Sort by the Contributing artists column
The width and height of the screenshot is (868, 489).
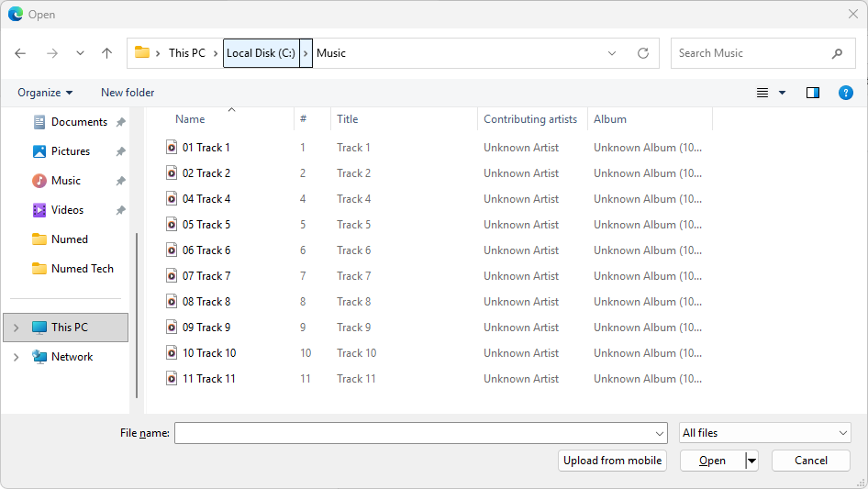coord(530,119)
